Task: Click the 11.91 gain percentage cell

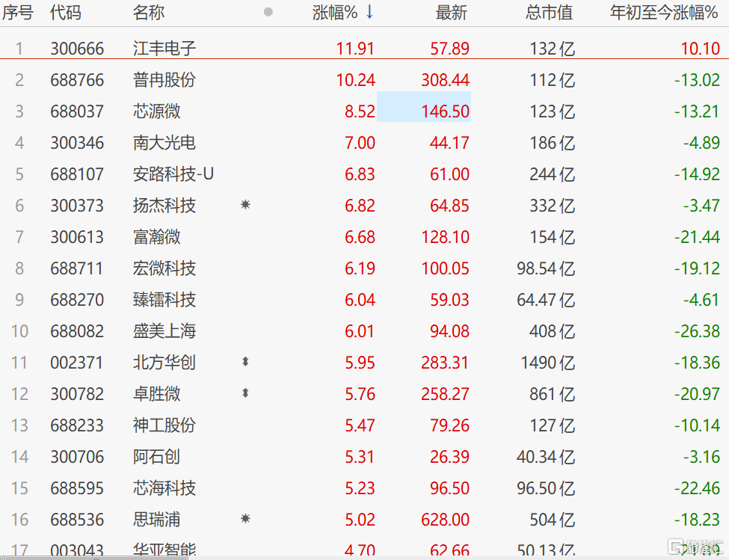Action: 356,49
